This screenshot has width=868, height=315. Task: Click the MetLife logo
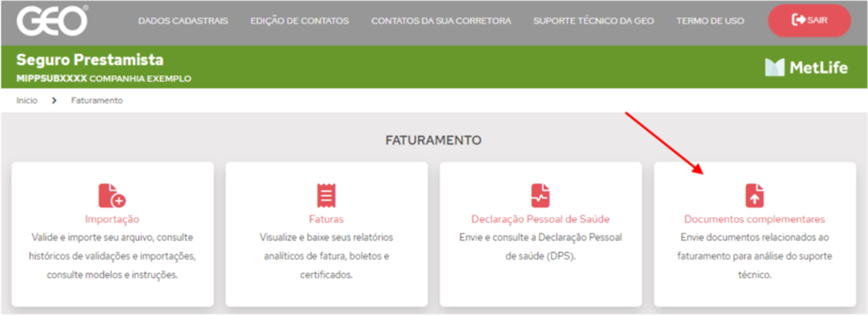click(806, 67)
